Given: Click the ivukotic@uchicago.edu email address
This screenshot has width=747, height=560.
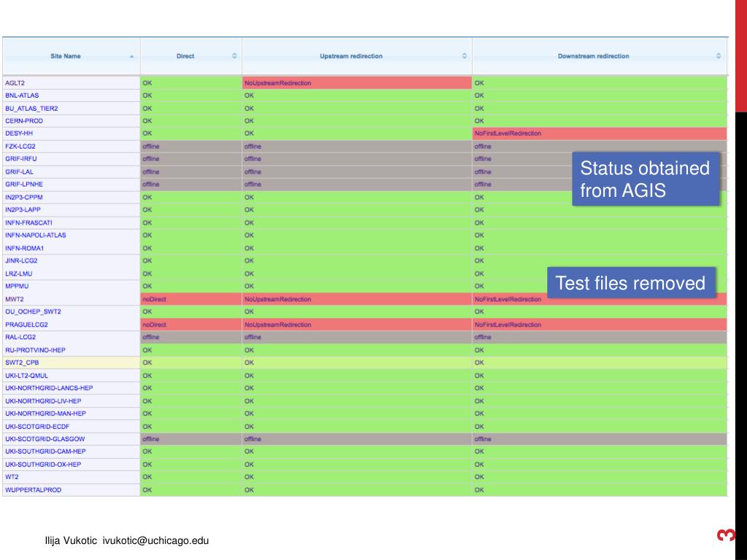Looking at the screenshot, I should [x=156, y=540].
